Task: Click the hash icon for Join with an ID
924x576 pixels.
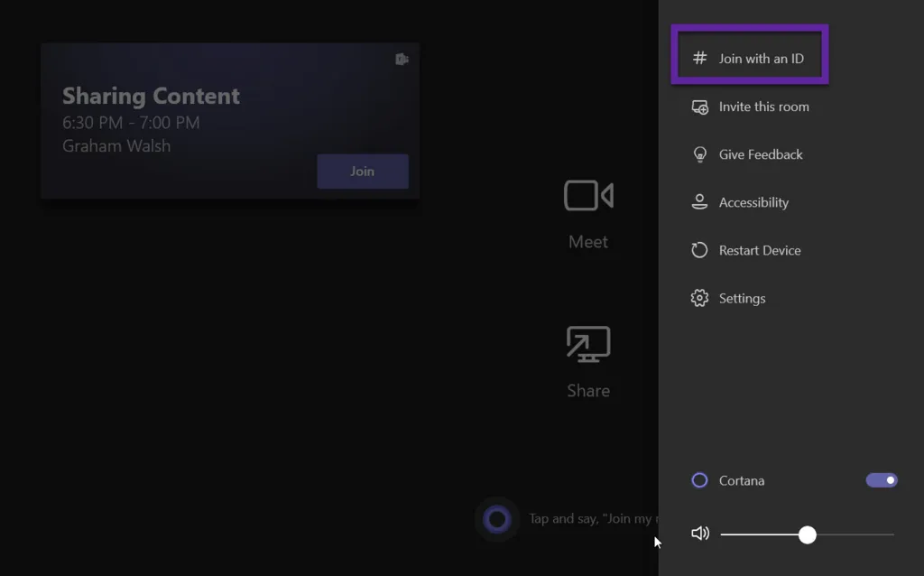Action: click(x=699, y=59)
